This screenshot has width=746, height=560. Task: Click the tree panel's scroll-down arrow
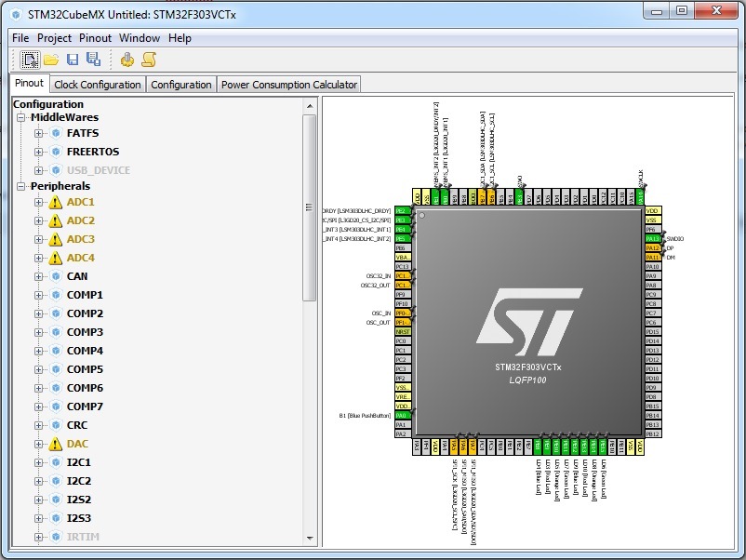pyautogui.click(x=310, y=539)
